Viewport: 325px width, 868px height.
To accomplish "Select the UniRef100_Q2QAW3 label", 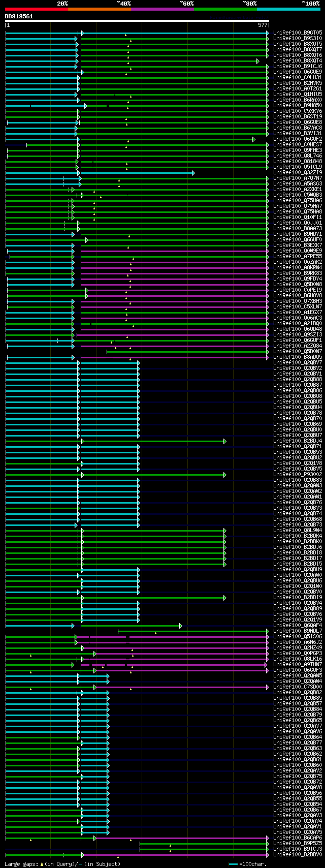I will [x=298, y=486].
